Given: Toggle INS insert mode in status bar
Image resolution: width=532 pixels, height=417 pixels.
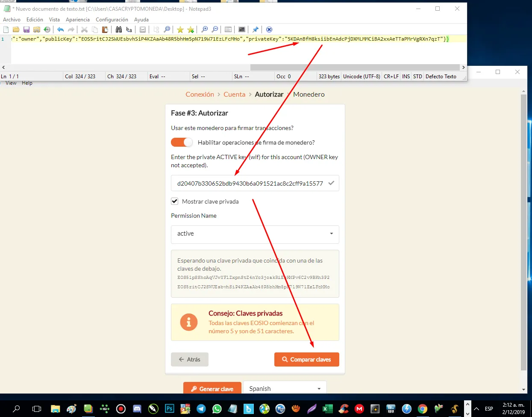Looking at the screenshot, I should [x=406, y=77].
